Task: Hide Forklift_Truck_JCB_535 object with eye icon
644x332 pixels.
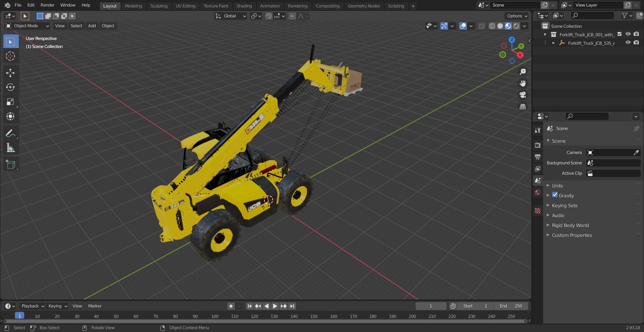Action: [x=628, y=42]
